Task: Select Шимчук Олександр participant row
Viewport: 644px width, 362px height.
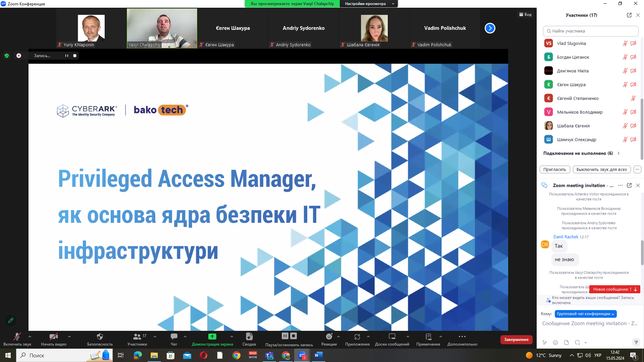Action: 590,139
